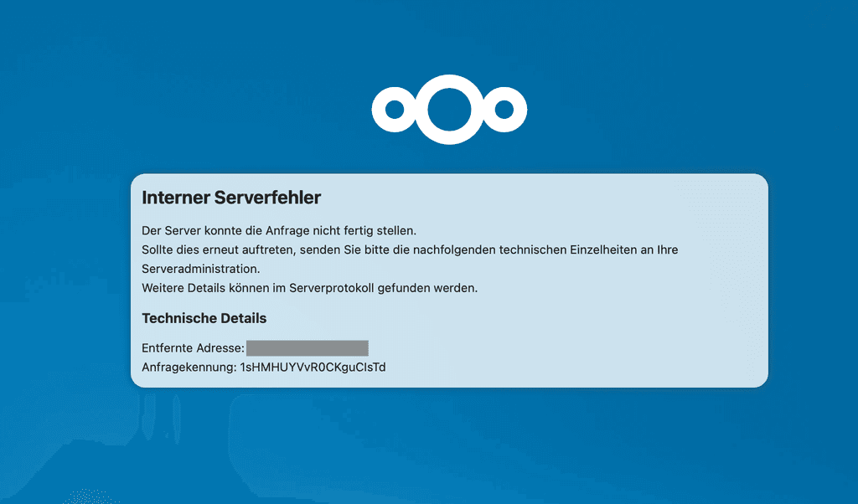Click the sentence "Der Server konnte die Anfrage nicht fertig stellen."
The height and width of the screenshot is (504, 858).
[279, 230]
